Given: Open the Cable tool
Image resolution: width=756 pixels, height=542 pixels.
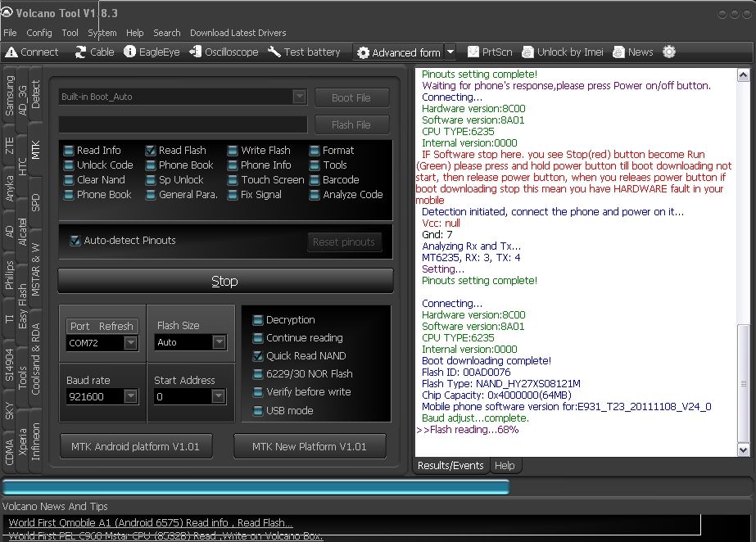Looking at the screenshot, I should (x=94, y=52).
